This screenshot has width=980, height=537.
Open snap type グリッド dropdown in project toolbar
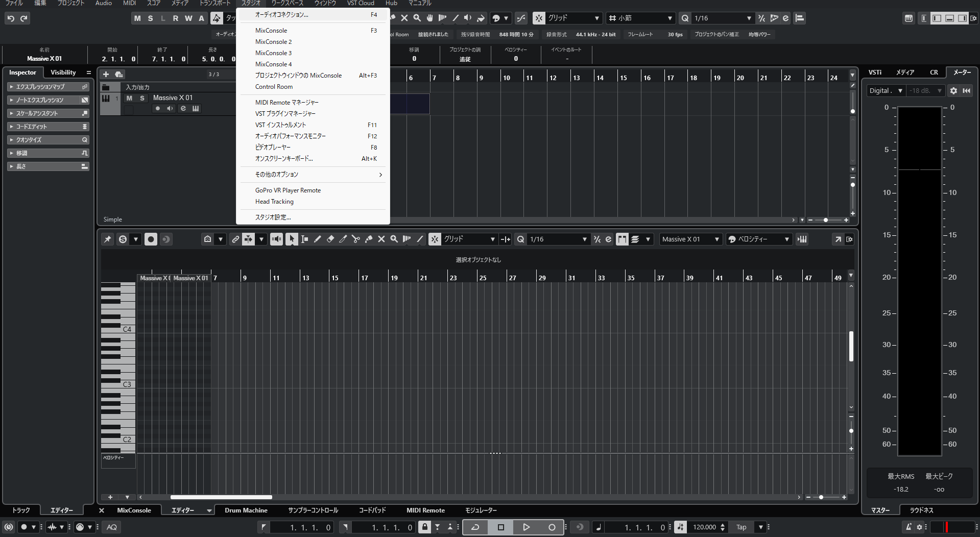pos(574,18)
